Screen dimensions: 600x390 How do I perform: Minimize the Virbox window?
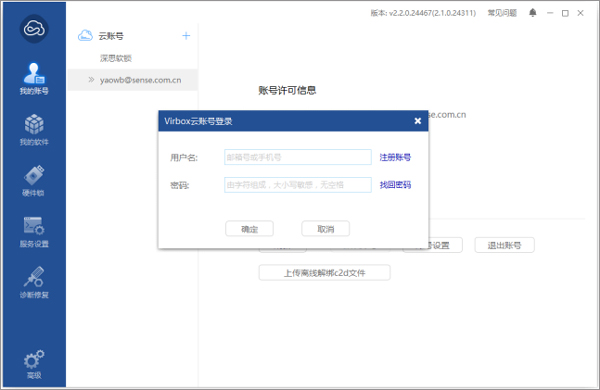[x=550, y=13]
